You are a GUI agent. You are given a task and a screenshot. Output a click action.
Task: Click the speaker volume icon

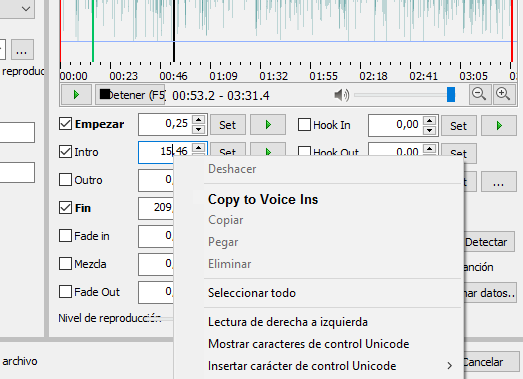pos(342,95)
